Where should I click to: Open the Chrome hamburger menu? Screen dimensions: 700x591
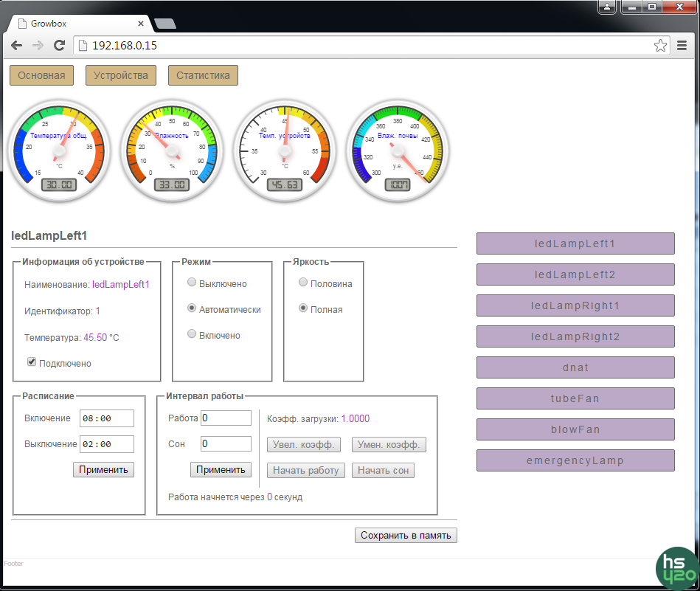(682, 46)
